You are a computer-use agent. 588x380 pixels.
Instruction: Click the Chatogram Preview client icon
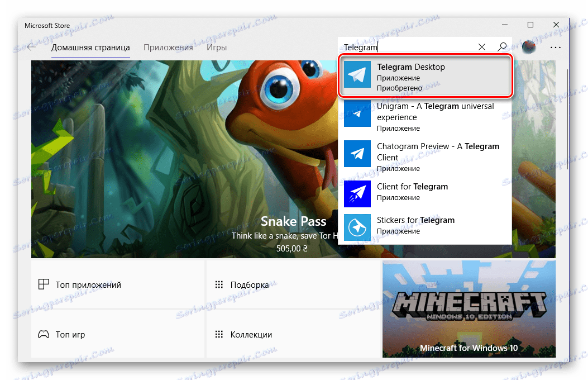[357, 154]
